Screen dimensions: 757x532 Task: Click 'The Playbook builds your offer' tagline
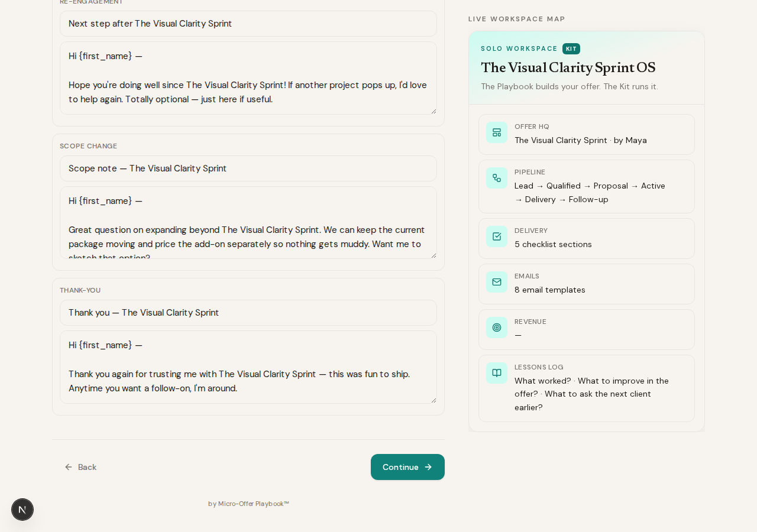(x=570, y=86)
